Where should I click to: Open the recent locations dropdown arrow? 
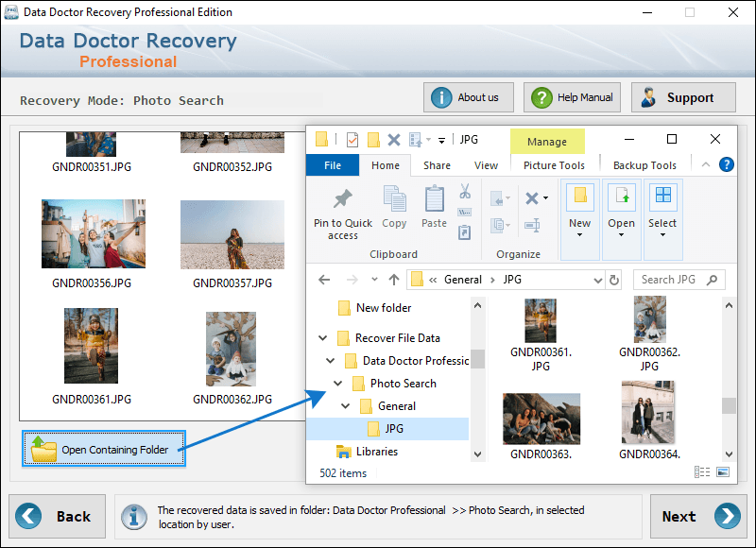tap(374, 280)
